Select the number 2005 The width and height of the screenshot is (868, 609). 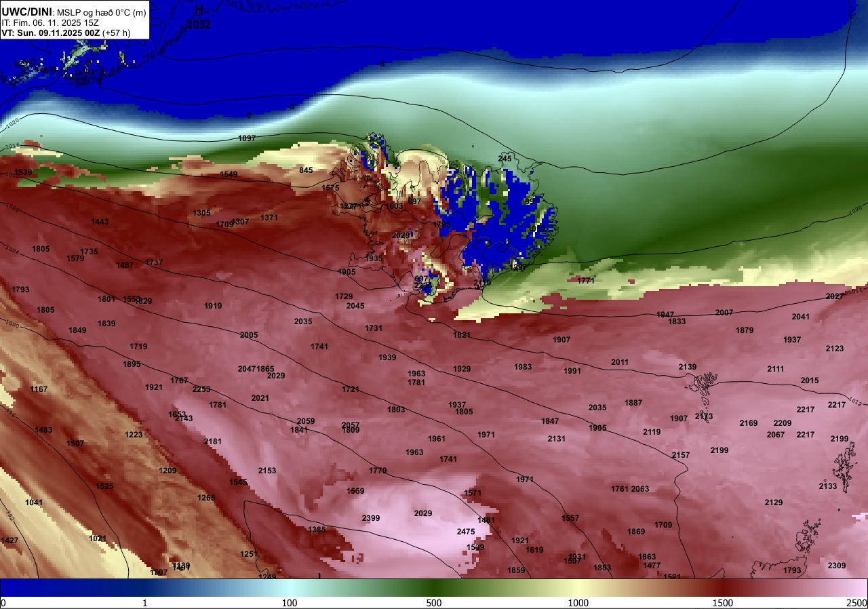249,335
